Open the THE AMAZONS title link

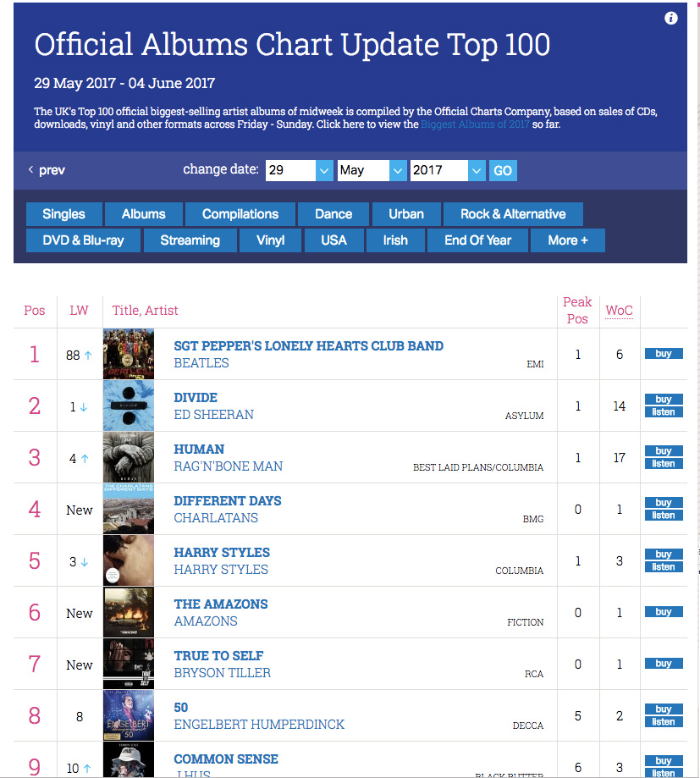point(221,604)
